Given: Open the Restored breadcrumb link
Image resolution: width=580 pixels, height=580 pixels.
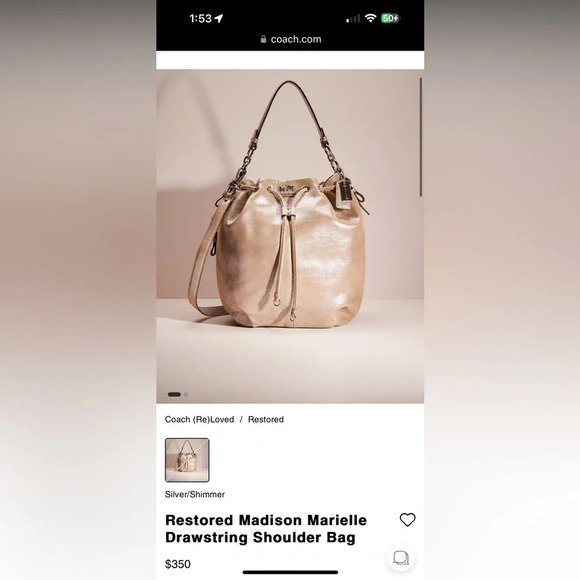Looking at the screenshot, I should pos(266,419).
